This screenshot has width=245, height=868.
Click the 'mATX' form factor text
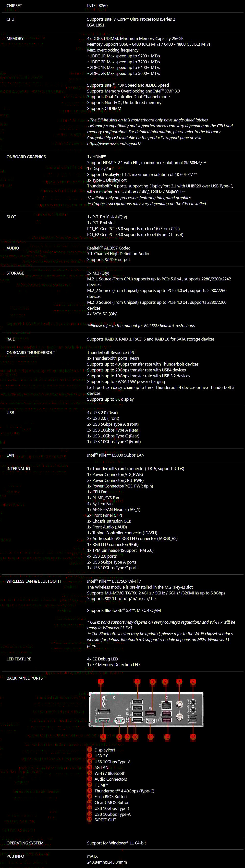92,856
